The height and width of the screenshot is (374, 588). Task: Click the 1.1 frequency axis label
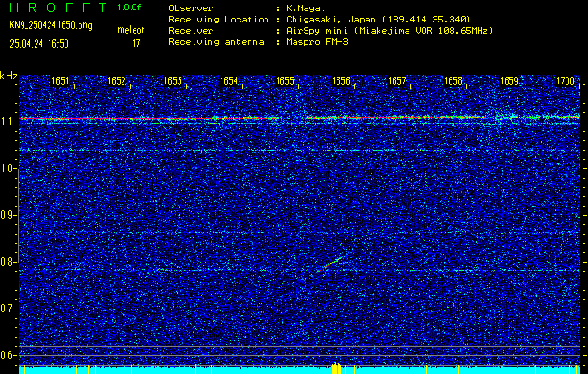point(7,122)
